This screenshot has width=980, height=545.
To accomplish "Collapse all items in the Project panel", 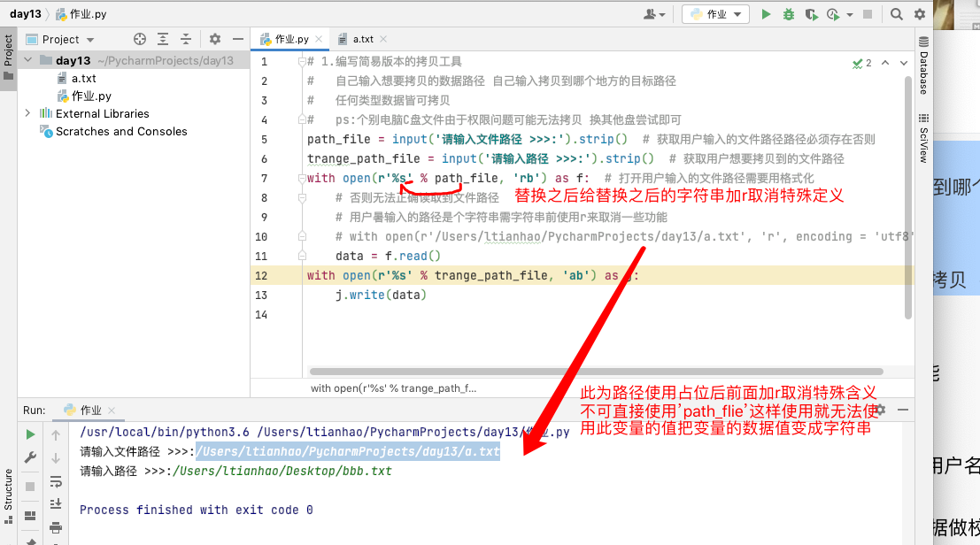I will click(x=186, y=39).
